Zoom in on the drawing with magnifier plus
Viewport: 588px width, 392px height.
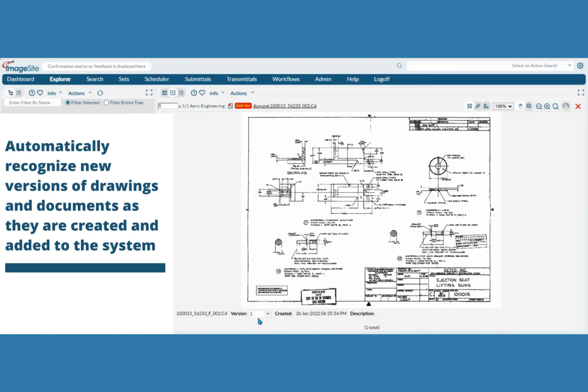point(547,106)
